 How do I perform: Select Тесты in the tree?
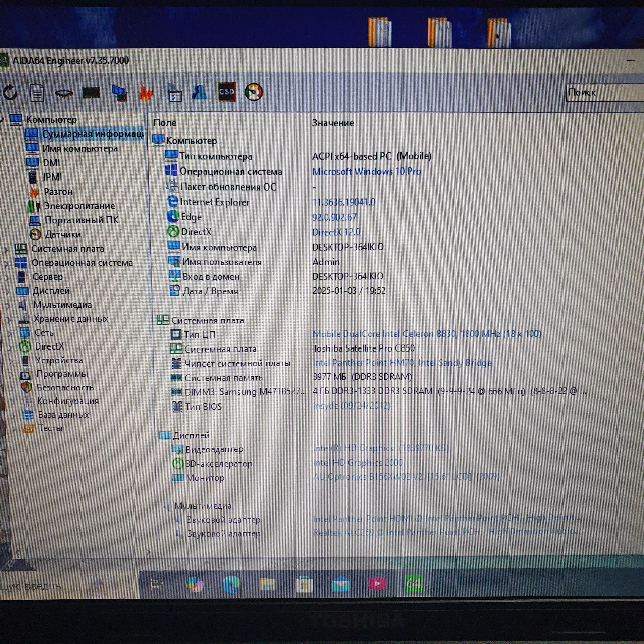43,428
